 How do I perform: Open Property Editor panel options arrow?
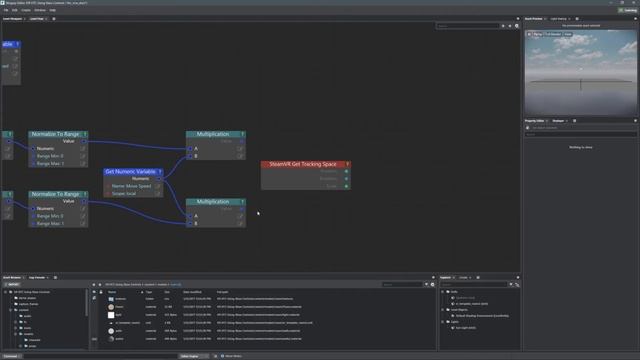click(x=635, y=121)
